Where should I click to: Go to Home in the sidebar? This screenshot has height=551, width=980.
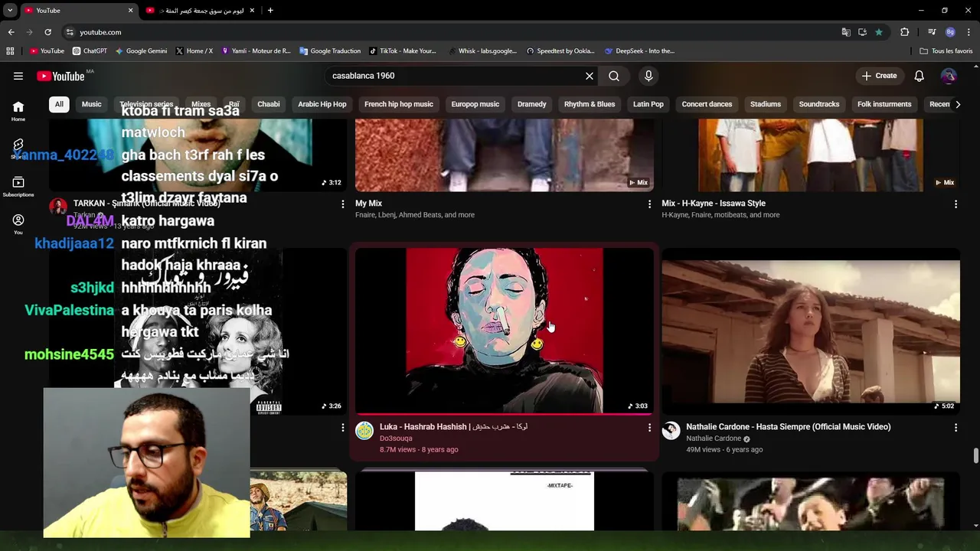tap(18, 111)
